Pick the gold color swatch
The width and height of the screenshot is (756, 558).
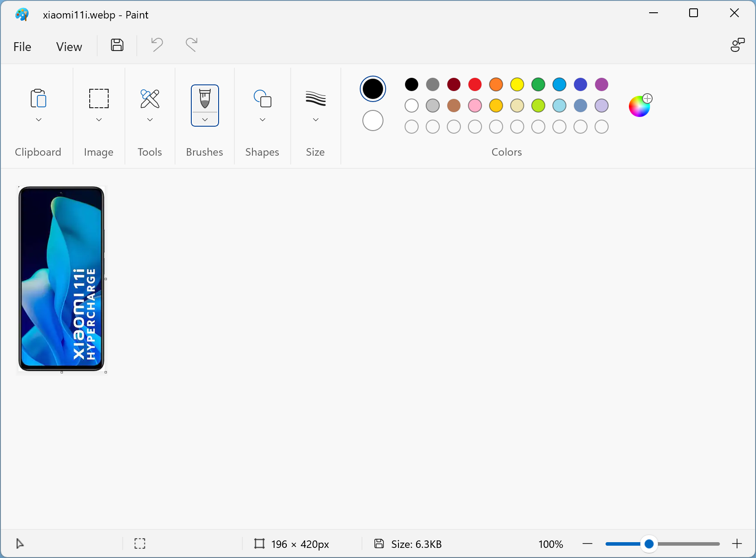point(496,106)
